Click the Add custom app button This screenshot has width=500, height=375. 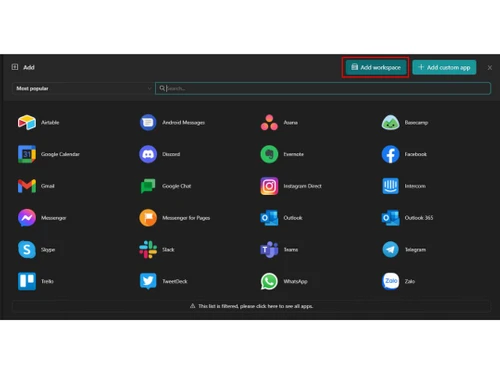[x=444, y=67]
